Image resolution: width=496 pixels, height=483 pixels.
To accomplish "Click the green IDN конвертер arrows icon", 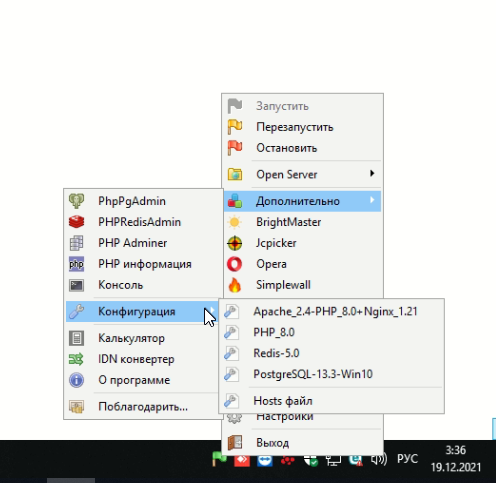I will click(76, 359).
